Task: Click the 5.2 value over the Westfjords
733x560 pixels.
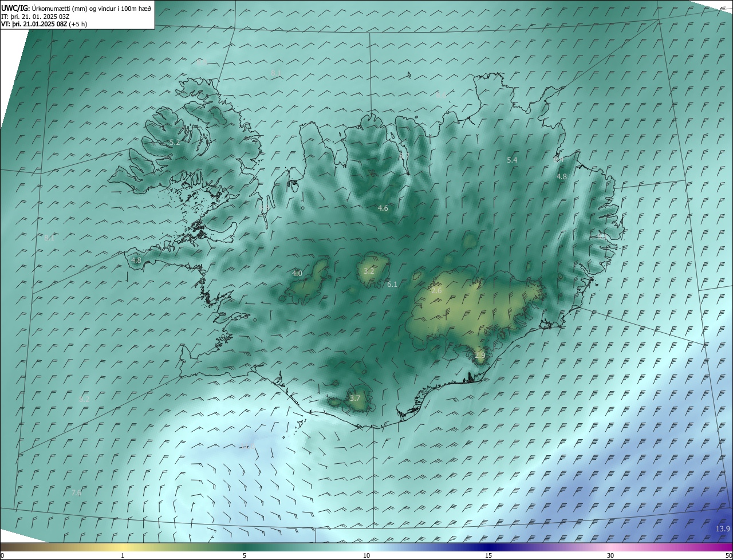Action: 175,142
